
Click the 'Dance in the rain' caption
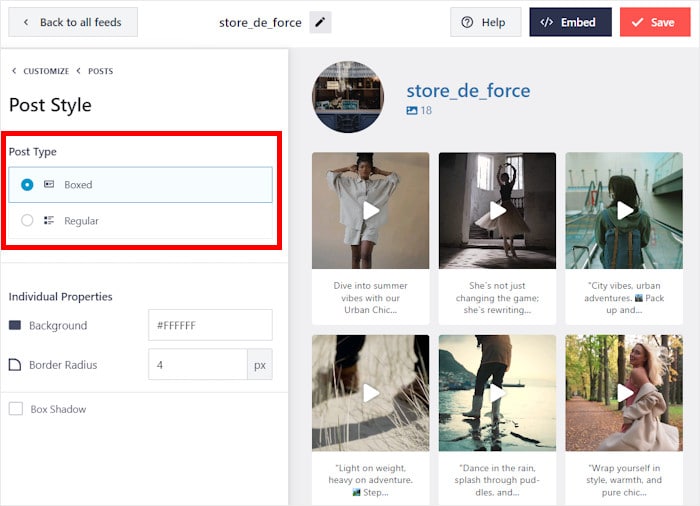point(497,480)
